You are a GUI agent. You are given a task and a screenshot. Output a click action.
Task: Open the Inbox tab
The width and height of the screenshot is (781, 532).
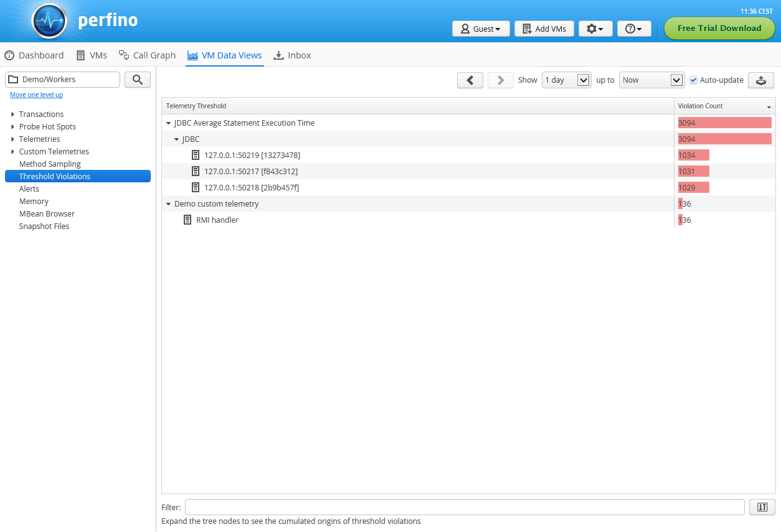point(292,55)
